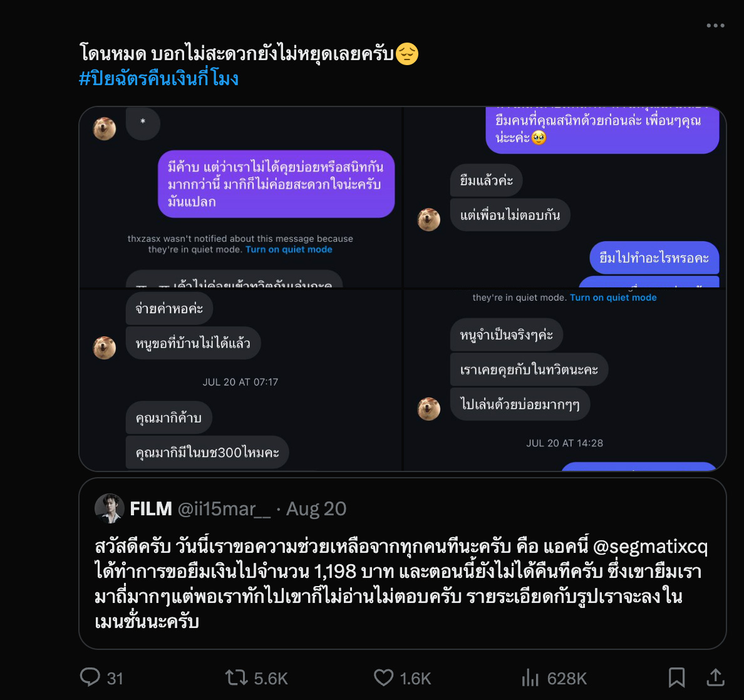Click the bookmark icon on the tweet
The width and height of the screenshot is (744, 700).
[677, 677]
